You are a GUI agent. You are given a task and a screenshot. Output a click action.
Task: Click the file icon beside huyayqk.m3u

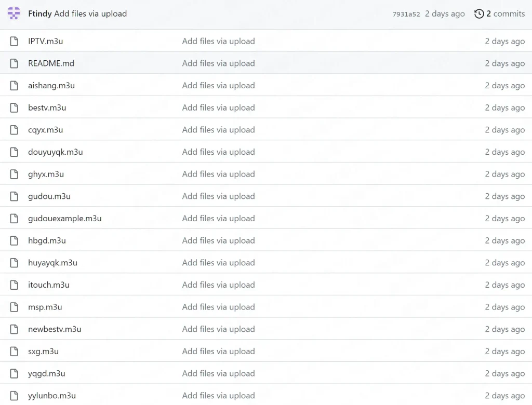pyautogui.click(x=14, y=263)
